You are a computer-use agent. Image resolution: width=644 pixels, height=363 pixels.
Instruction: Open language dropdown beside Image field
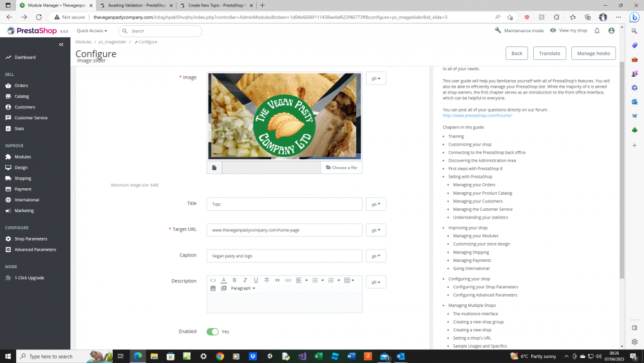[x=376, y=78]
